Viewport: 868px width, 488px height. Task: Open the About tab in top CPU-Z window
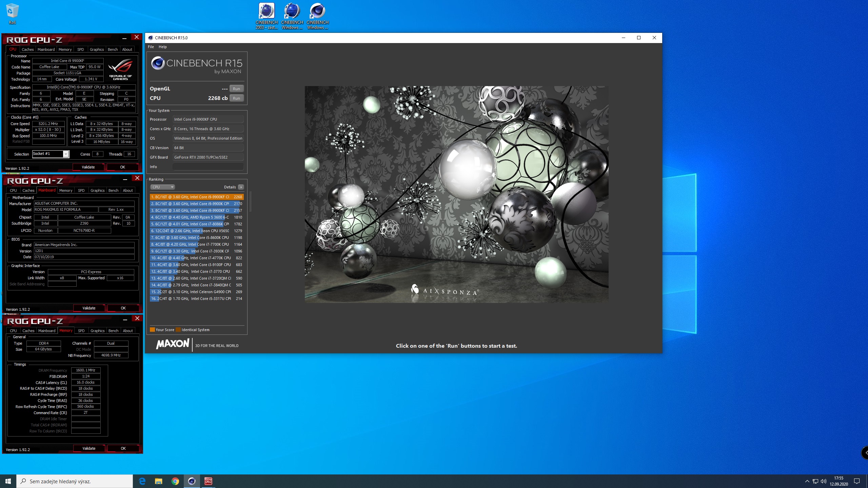click(127, 49)
